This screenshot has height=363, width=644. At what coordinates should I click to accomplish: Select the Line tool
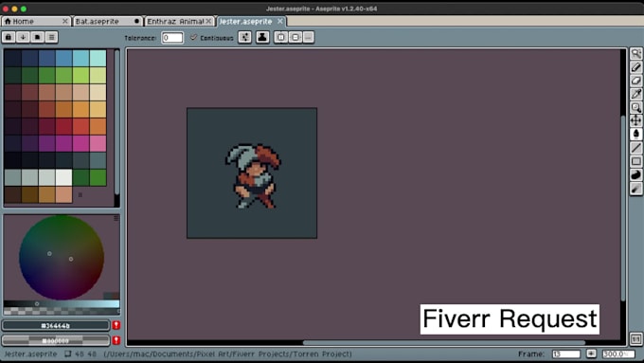(x=635, y=148)
